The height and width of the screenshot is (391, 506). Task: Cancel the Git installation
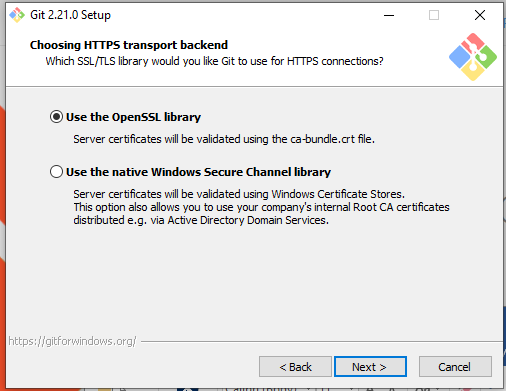tap(455, 367)
